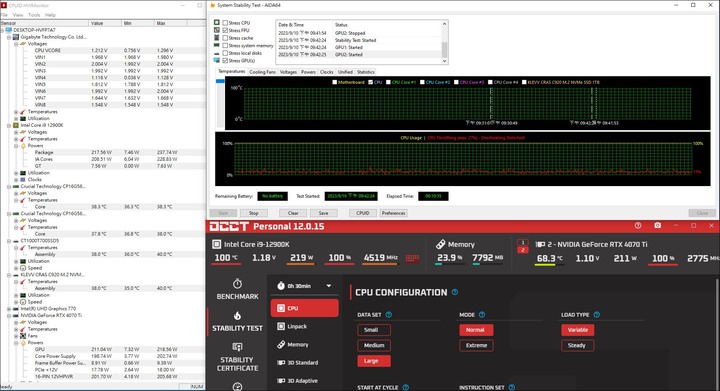Click the Stop button in AIDA64
The width and height of the screenshot is (720, 391).
coord(253,213)
